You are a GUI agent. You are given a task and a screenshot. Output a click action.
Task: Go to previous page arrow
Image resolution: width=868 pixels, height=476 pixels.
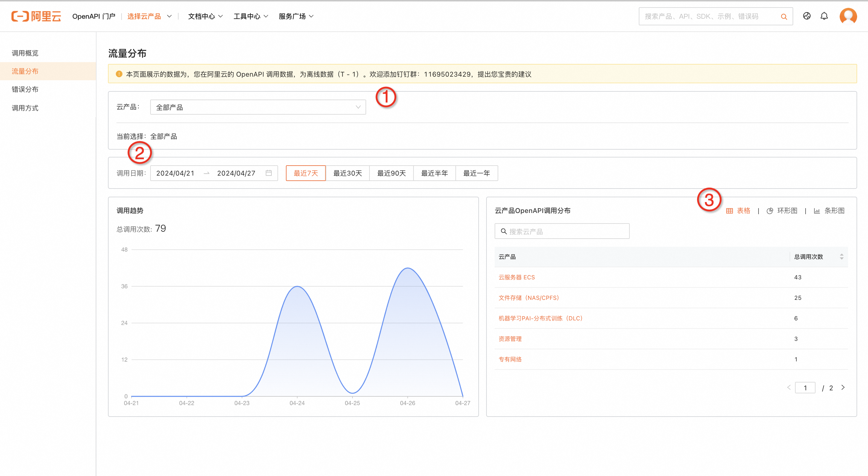[x=789, y=387]
